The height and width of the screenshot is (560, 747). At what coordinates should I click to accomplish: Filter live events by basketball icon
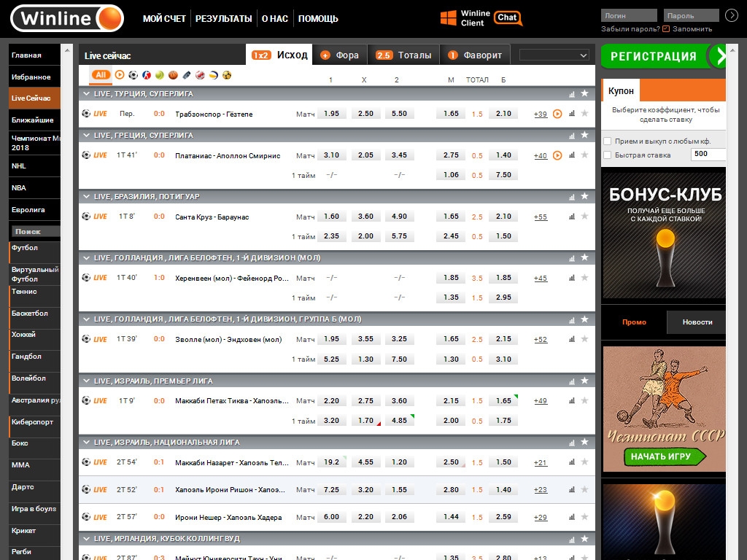click(x=173, y=75)
